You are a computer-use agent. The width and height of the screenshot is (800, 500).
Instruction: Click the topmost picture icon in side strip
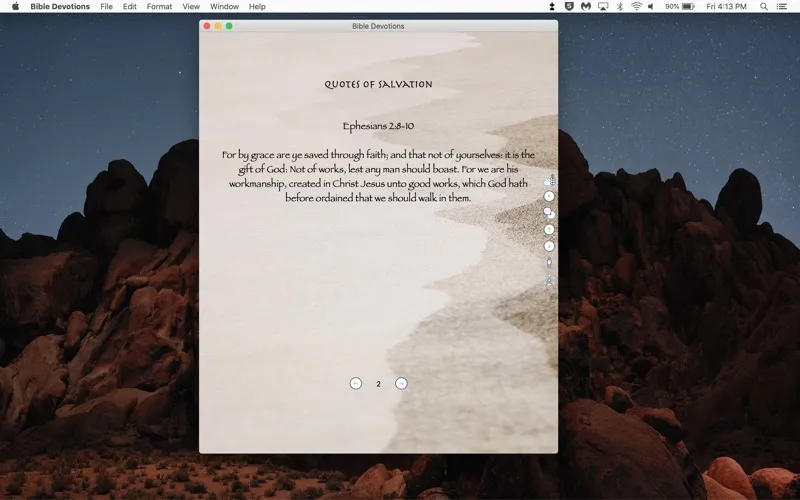(549, 180)
